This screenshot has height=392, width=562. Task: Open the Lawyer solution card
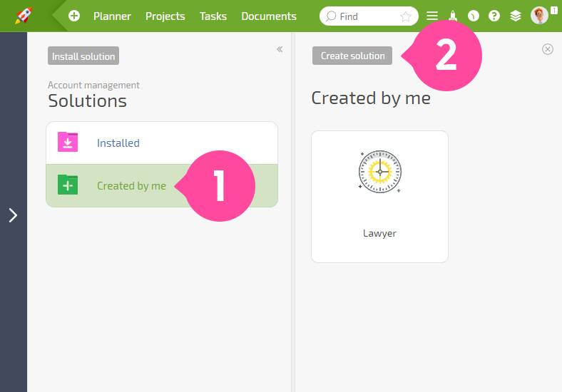click(x=380, y=197)
